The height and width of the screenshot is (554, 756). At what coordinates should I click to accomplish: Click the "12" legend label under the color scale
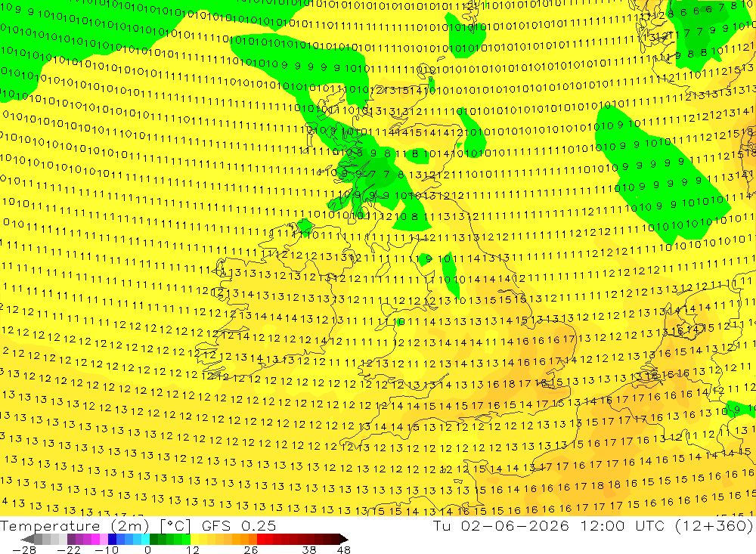[193, 549]
